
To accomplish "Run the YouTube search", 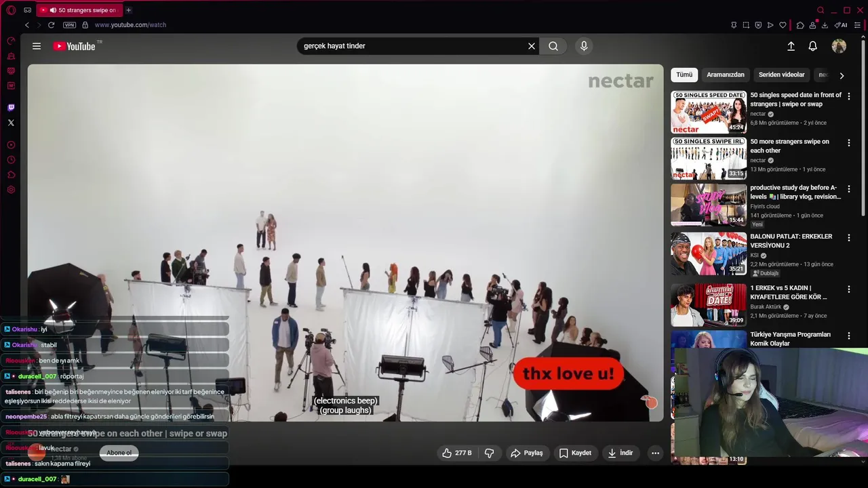I will pos(553,46).
